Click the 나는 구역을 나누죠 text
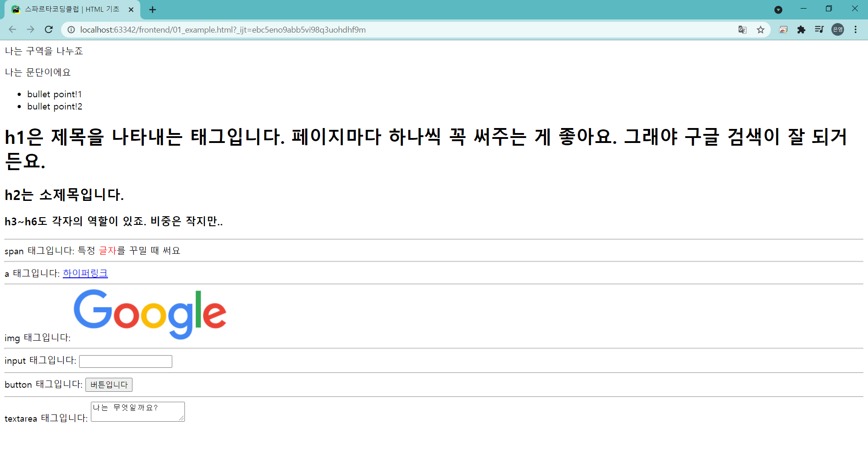Image resolution: width=868 pixels, height=466 pixels. [x=44, y=51]
